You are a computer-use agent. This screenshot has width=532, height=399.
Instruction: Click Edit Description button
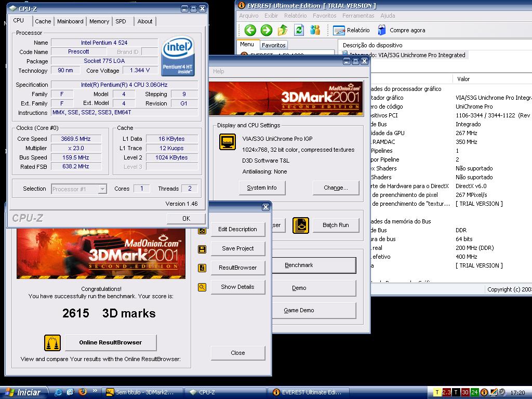point(238,229)
